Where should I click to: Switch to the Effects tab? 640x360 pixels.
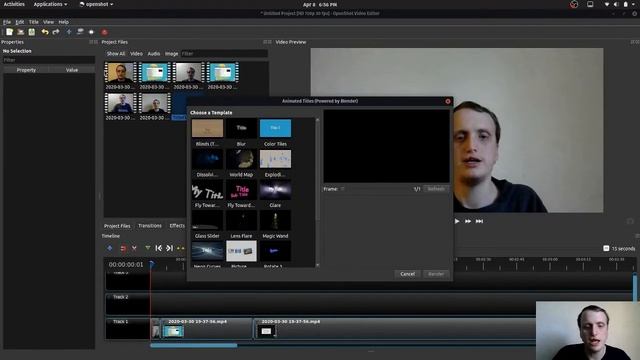177,226
